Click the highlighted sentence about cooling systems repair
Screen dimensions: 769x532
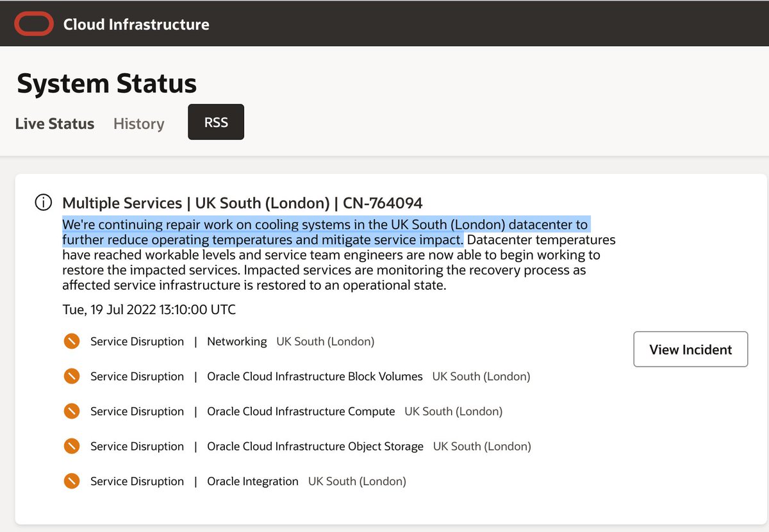(x=326, y=232)
